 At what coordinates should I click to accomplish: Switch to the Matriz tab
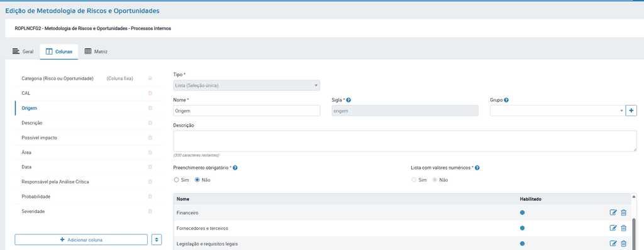pos(96,52)
